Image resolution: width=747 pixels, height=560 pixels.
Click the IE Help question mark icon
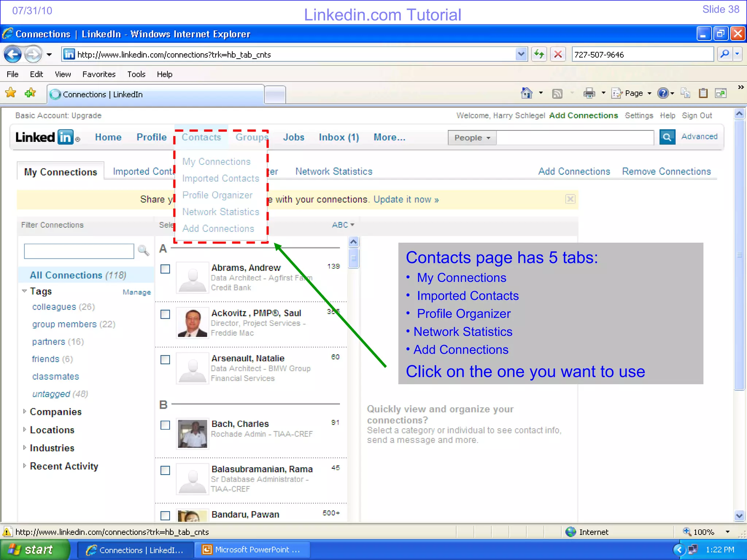coord(663,93)
